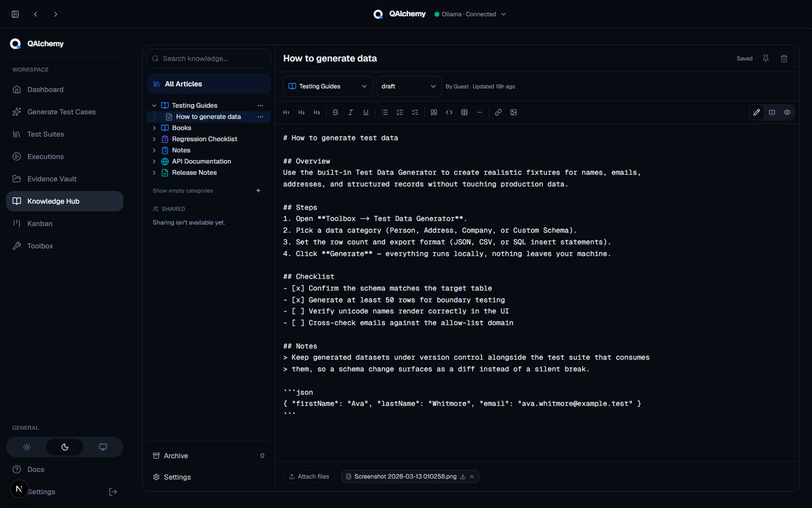812x508 pixels.
Task: Switch to dark theme moon icon
Action: pos(65,447)
